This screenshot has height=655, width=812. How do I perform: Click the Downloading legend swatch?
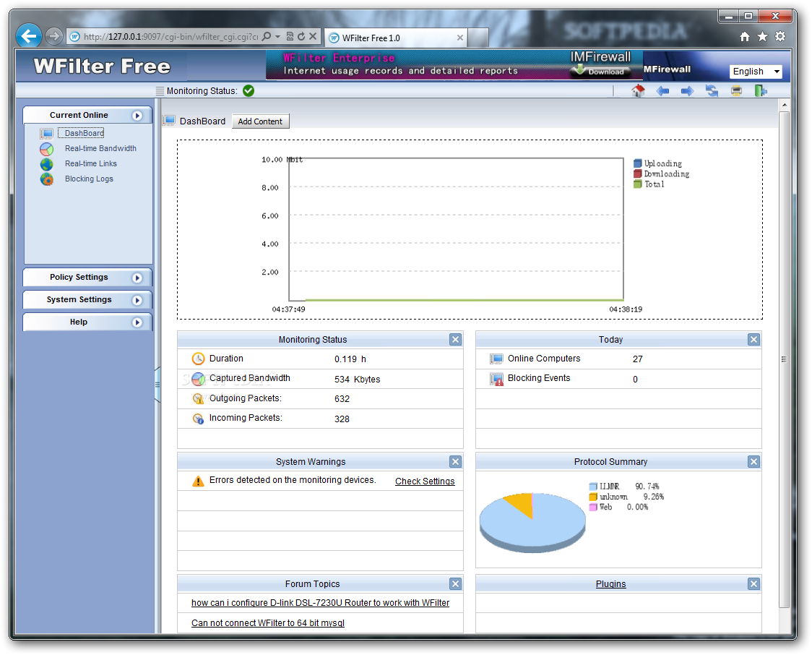pos(637,174)
